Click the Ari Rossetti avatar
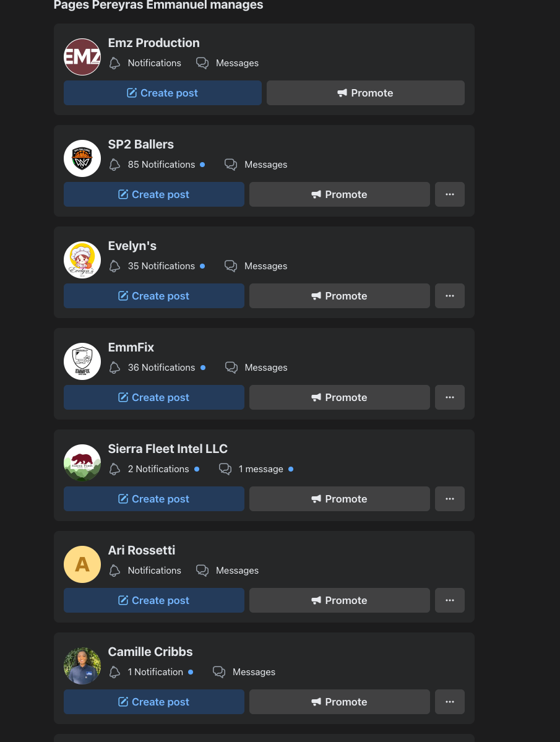The width and height of the screenshot is (560, 742). click(x=82, y=564)
